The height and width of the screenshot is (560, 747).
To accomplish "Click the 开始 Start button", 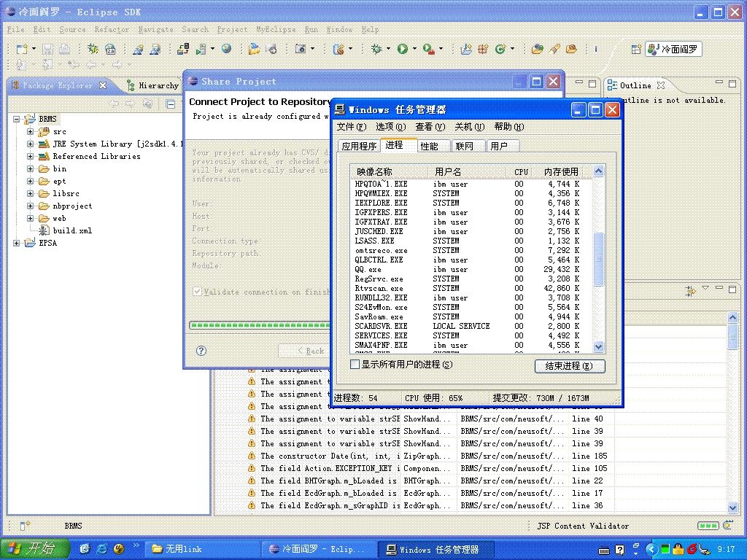I will pos(34,548).
